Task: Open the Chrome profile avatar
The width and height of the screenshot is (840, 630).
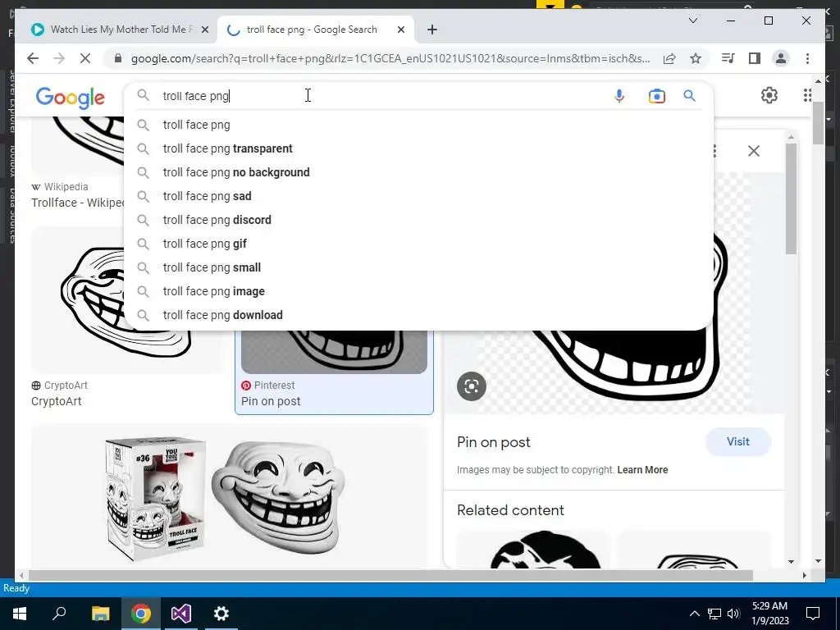Action: click(x=781, y=58)
